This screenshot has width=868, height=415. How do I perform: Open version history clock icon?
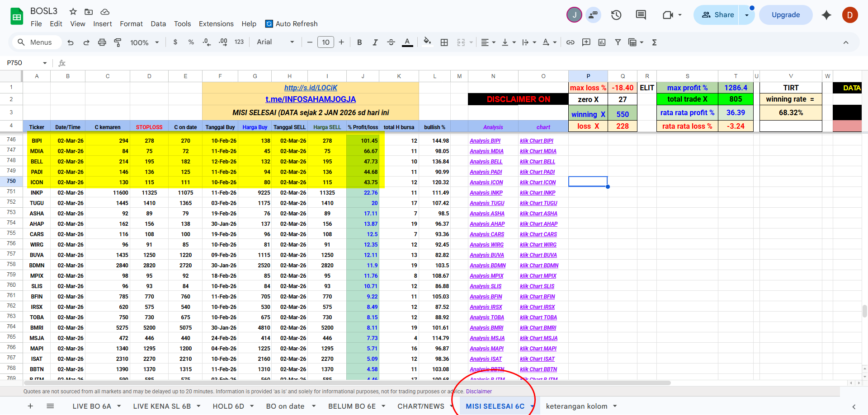point(616,15)
